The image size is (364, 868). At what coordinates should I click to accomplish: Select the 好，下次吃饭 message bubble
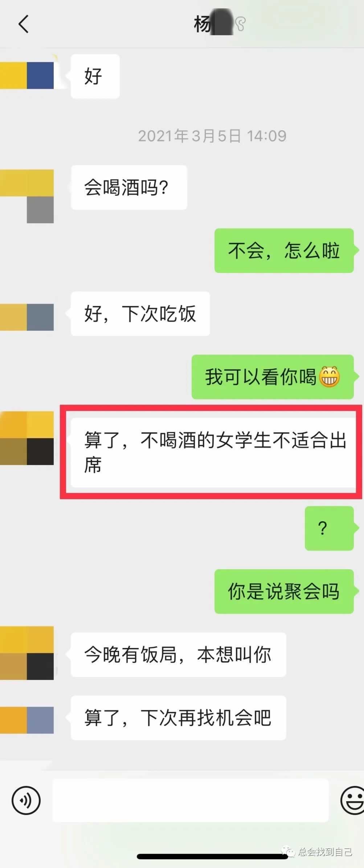(140, 314)
